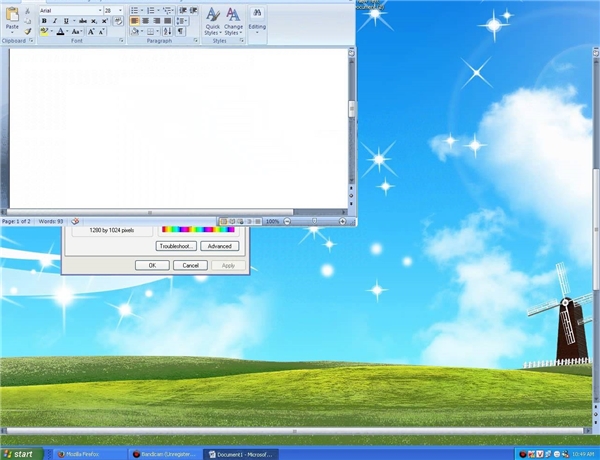Toggle Show/Hide paragraph marks icon

[180, 31]
